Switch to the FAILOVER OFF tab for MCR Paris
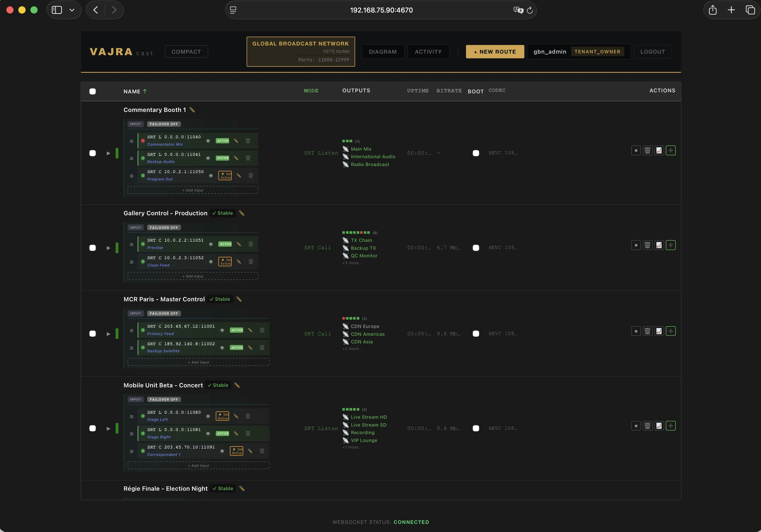This screenshot has height=532, width=761. (x=164, y=313)
